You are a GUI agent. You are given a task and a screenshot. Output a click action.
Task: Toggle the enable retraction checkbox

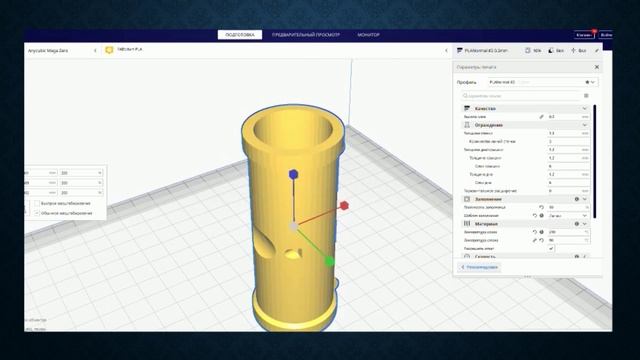(x=551, y=248)
